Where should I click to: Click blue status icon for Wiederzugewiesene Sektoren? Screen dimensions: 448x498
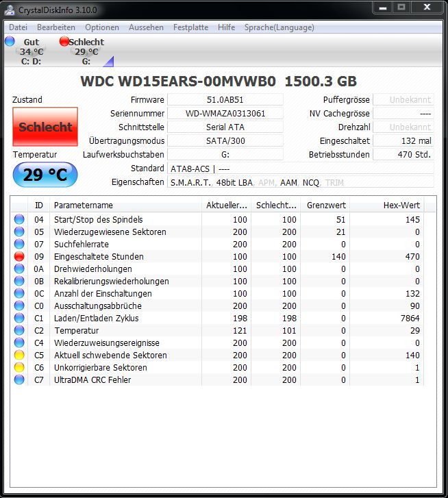click(x=19, y=232)
